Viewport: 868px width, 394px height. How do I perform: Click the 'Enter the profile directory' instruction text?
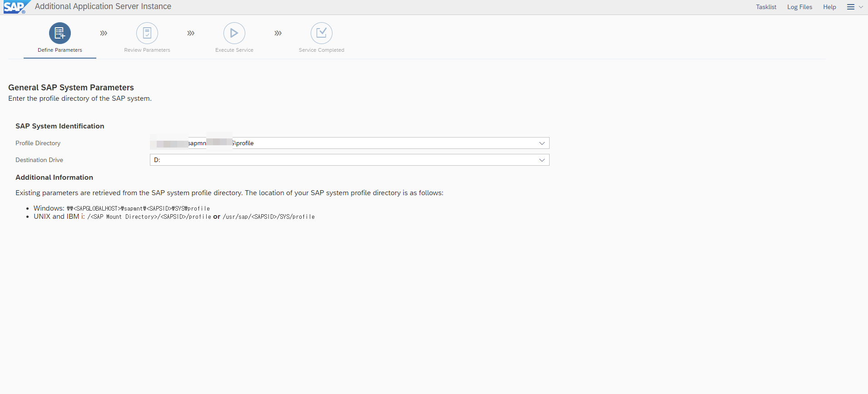tap(80, 98)
